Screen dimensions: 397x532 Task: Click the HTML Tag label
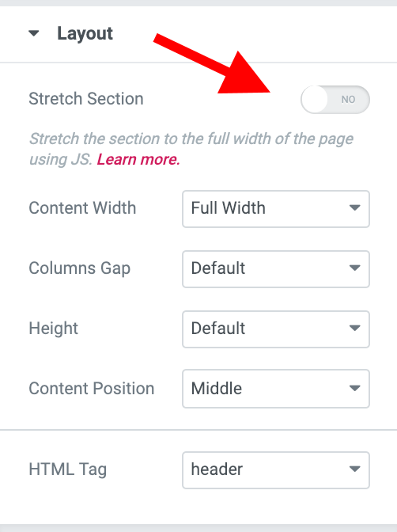(x=68, y=469)
